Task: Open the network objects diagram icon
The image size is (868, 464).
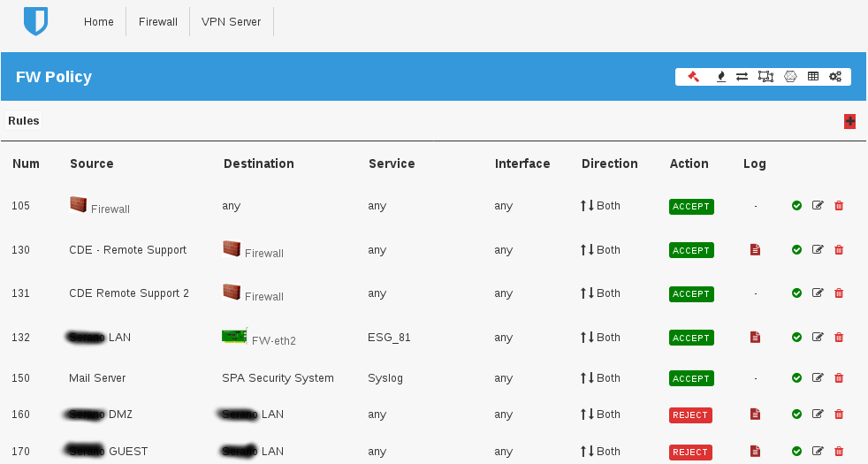Action: point(766,77)
